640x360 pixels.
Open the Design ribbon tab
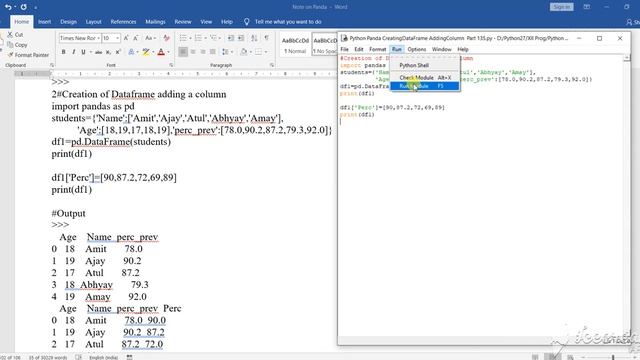pos(68,22)
